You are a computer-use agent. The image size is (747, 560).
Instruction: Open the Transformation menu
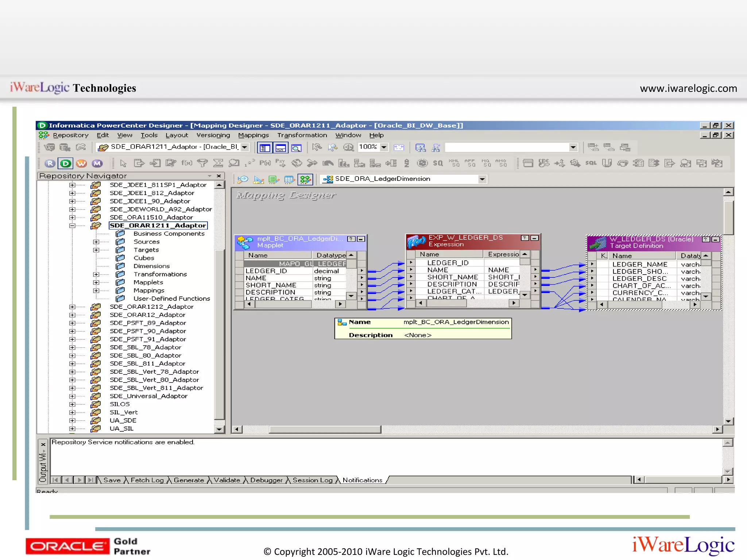pyautogui.click(x=302, y=135)
